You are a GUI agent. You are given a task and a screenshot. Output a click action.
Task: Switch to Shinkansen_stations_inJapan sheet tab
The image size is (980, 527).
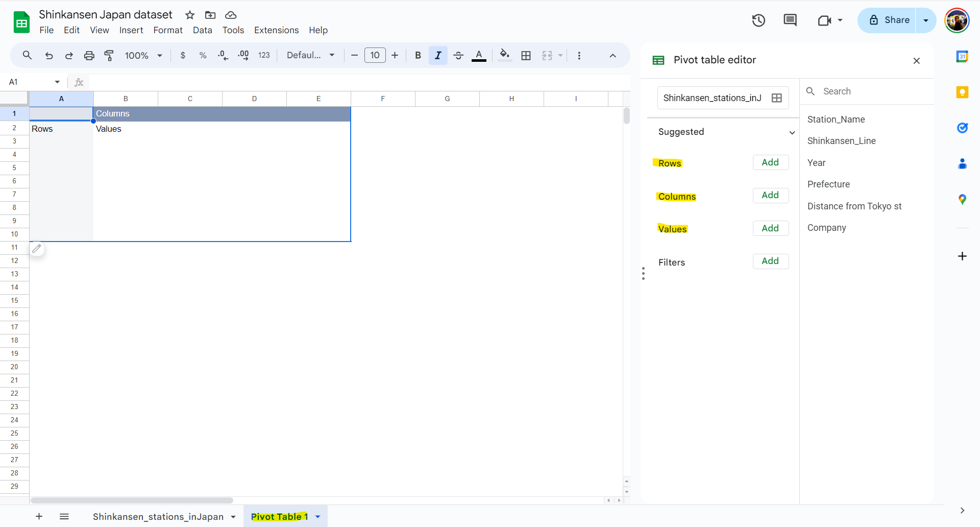(158, 517)
